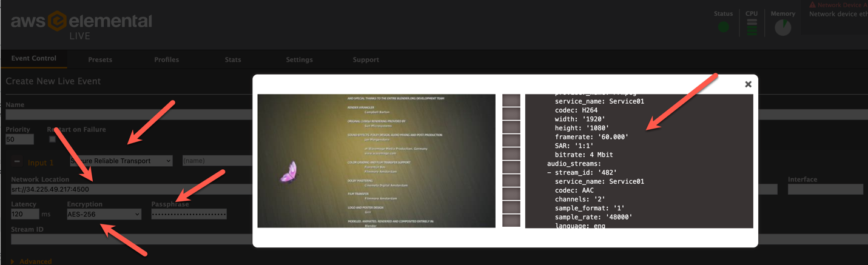
Task: Click the video preview with butterfly
Action: click(x=376, y=161)
